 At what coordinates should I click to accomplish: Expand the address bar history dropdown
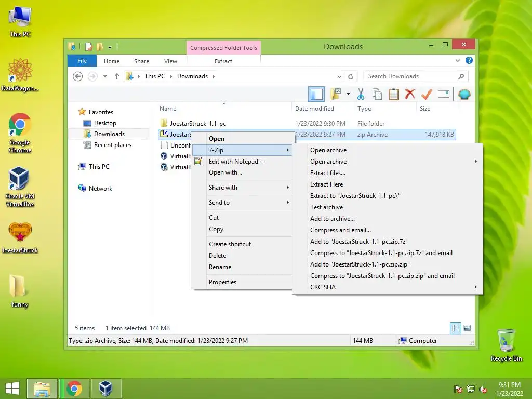point(339,76)
